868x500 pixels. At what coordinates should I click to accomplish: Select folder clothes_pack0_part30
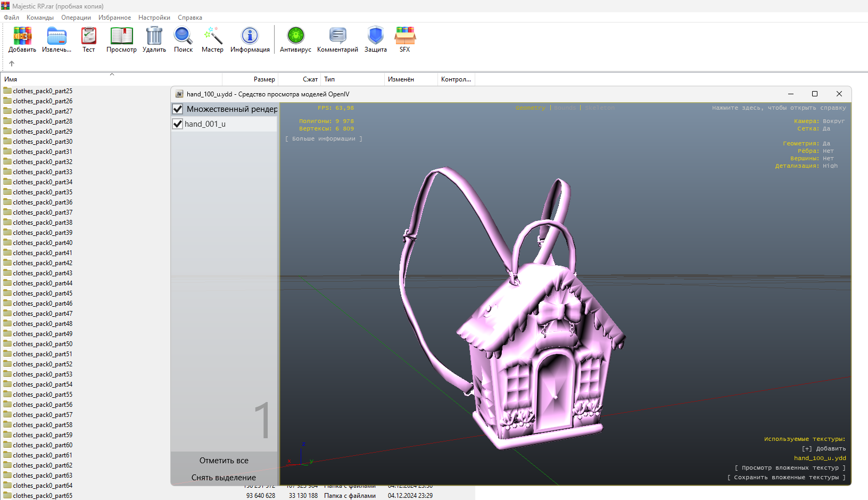coord(43,142)
